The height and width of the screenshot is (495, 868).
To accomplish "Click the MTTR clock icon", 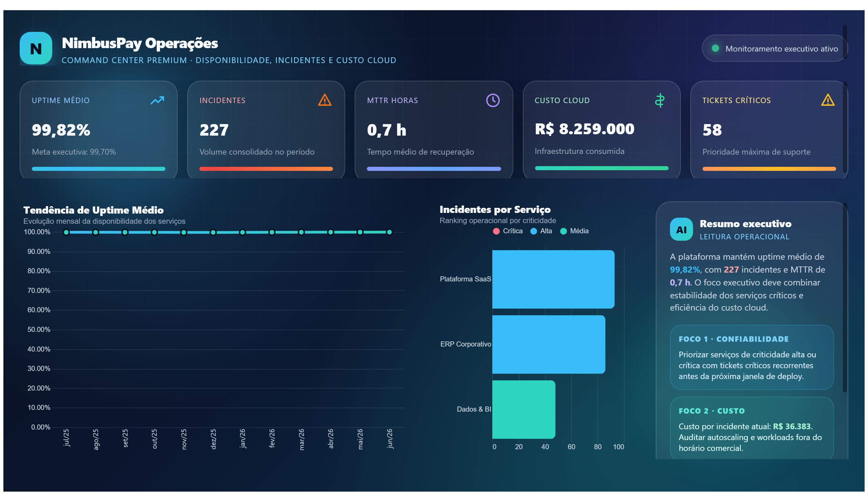I will click(x=493, y=100).
